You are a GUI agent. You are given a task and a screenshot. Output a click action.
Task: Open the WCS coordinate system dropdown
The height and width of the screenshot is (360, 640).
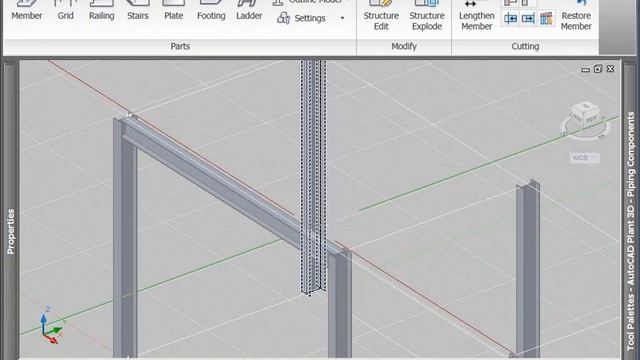[x=584, y=158]
